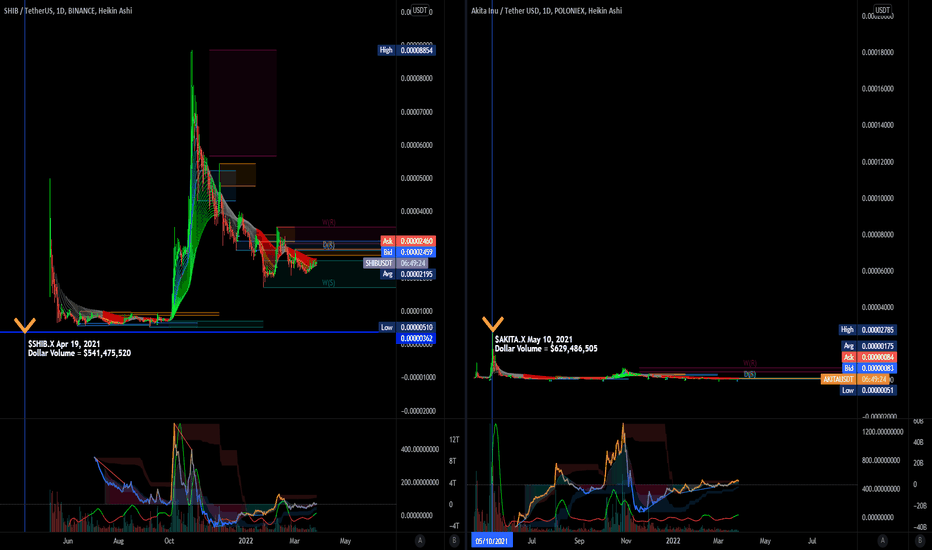
Task: Select the $SHIB.X Apr 19, 2021 text annotation
Action: (x=64, y=344)
